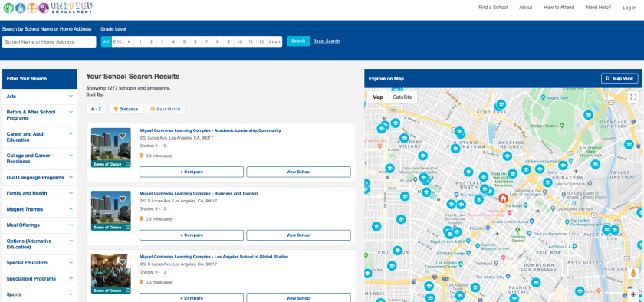
Task: Sort results A - Z
Action: 97,109
